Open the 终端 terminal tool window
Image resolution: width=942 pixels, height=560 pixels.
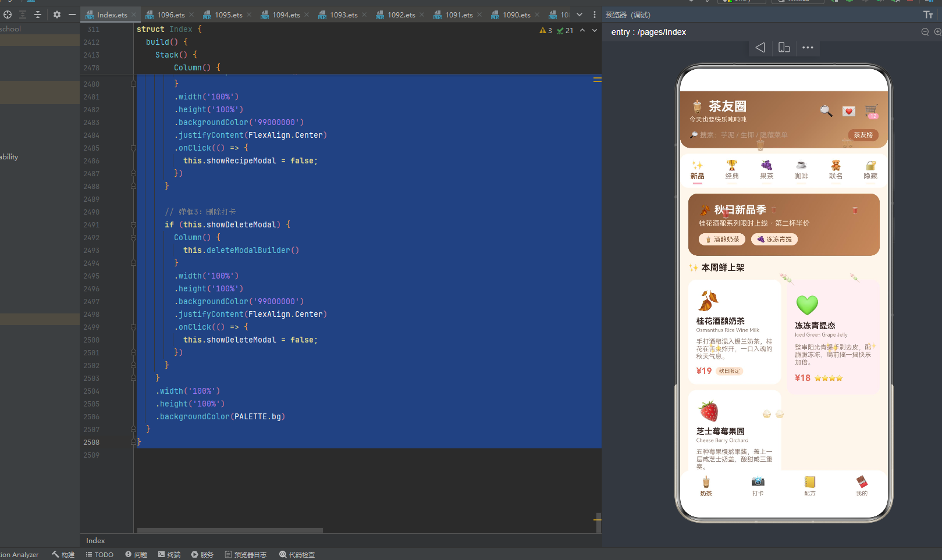[169, 555]
